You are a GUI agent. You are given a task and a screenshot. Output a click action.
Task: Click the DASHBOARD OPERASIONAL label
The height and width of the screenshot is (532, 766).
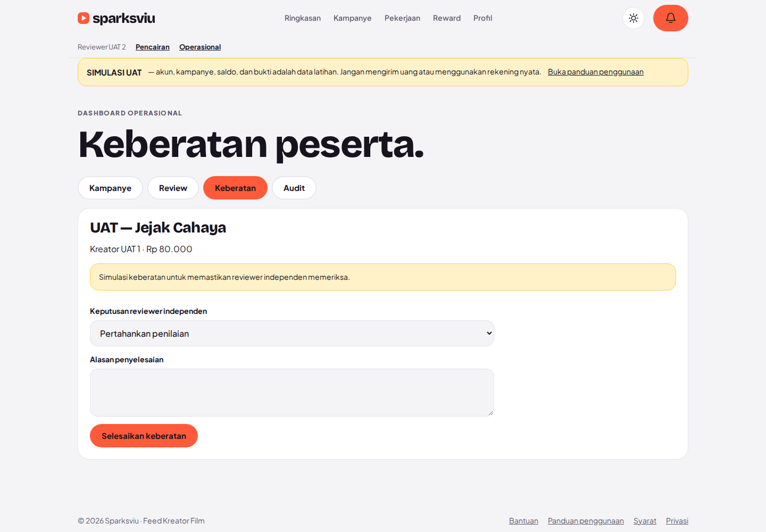[130, 113]
